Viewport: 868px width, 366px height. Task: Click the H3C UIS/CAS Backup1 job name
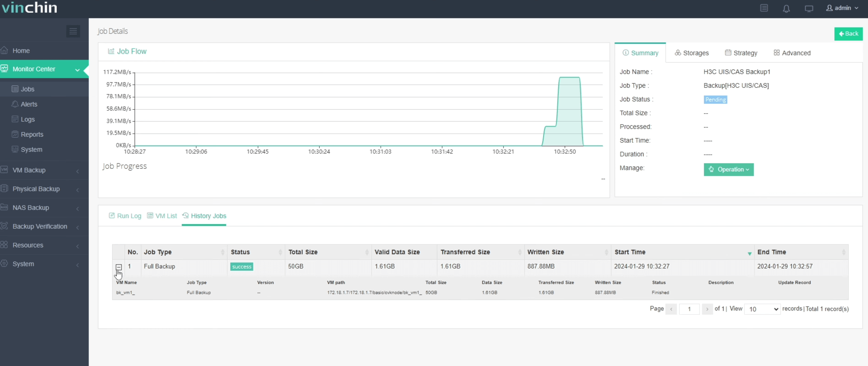pos(737,72)
